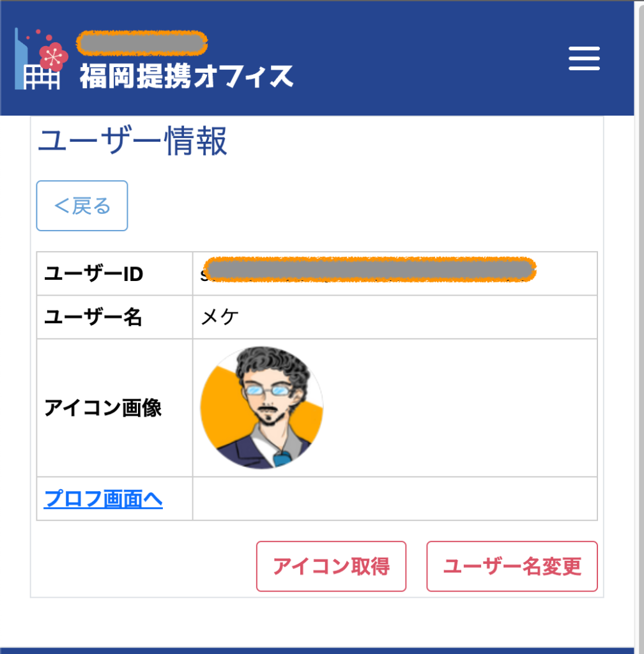This screenshot has height=654, width=644.
Task: Open the プロフ画面へ link
Action: 103,499
